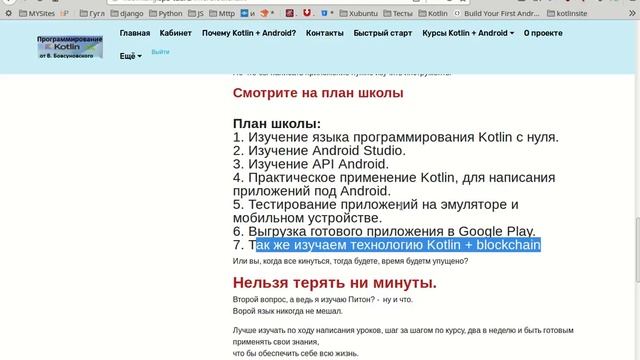Open the gear settings bookmark icon
Viewport: 640px width, 360px height.
pyautogui.click(x=8, y=13)
